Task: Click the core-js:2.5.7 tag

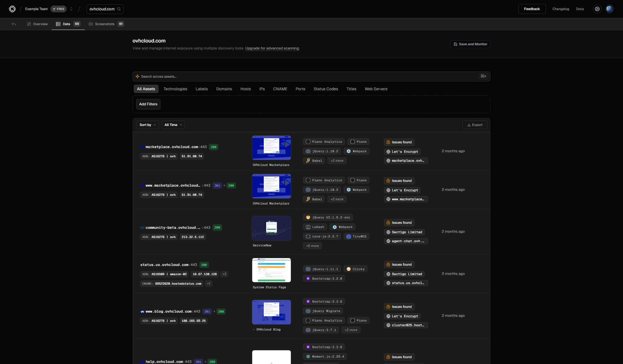Action: 322,236
